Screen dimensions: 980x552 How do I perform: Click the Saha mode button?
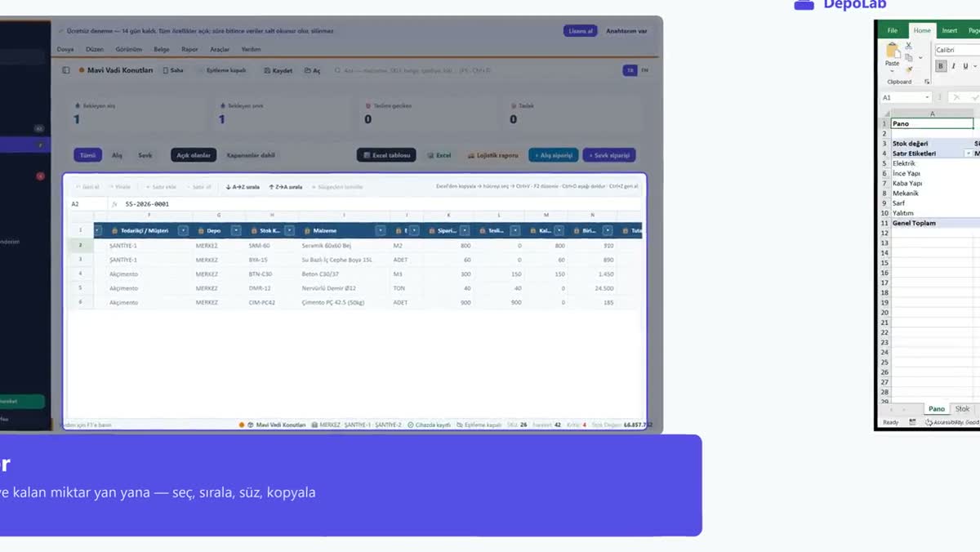(173, 70)
